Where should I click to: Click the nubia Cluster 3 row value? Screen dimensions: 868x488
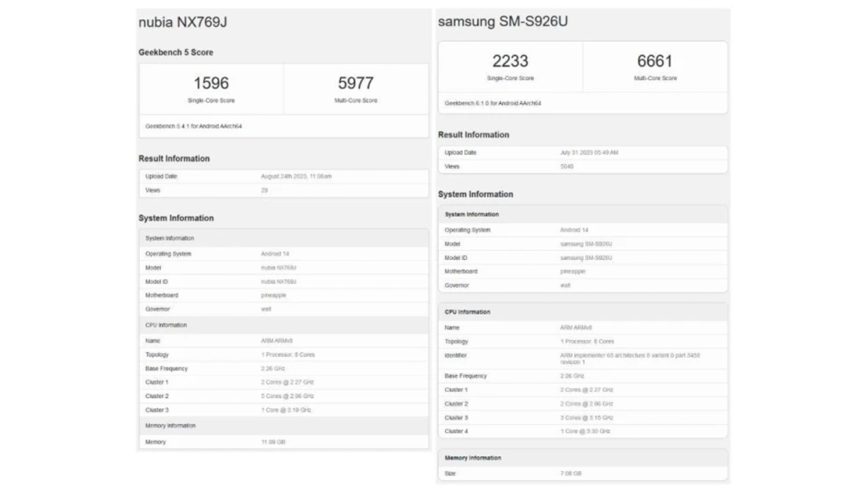pos(286,410)
